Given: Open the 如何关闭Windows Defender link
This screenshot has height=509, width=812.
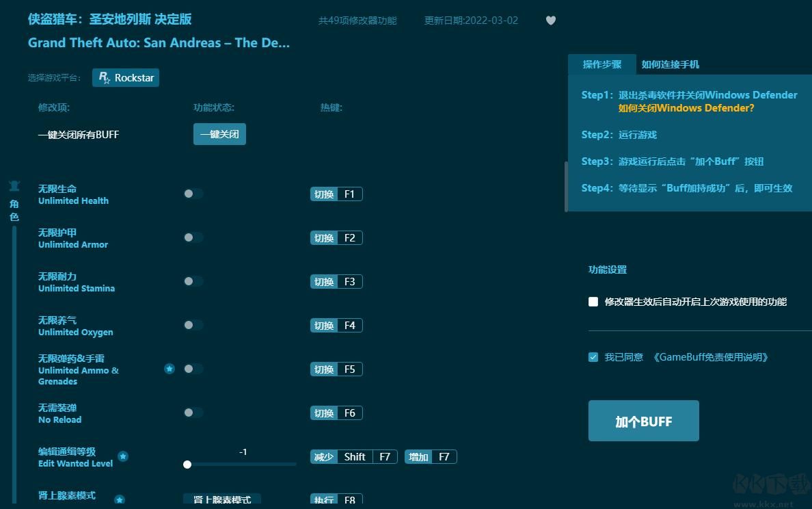Looking at the screenshot, I should [x=686, y=108].
